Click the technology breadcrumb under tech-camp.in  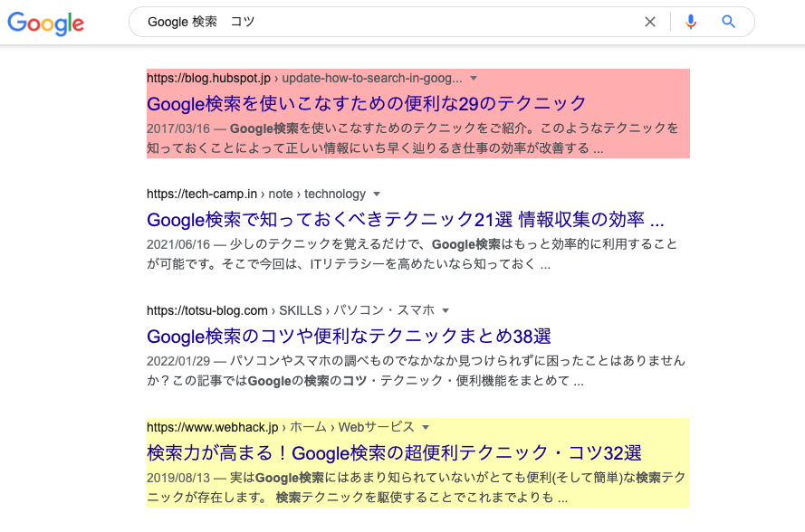(x=335, y=194)
